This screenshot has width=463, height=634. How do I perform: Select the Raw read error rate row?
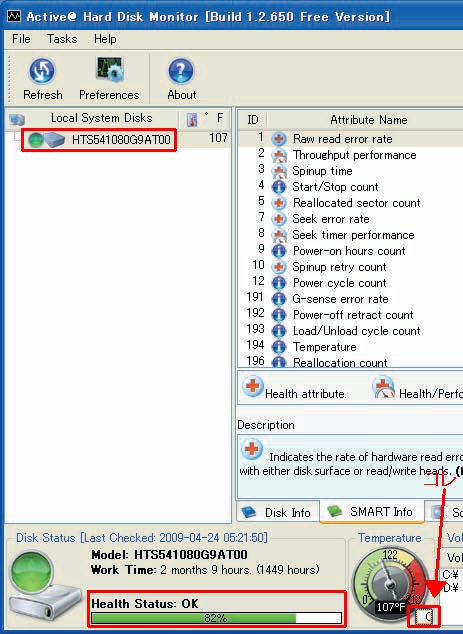(x=351, y=139)
